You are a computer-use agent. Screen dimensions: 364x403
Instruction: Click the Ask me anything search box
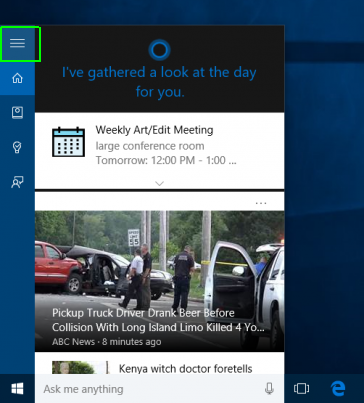160,389
